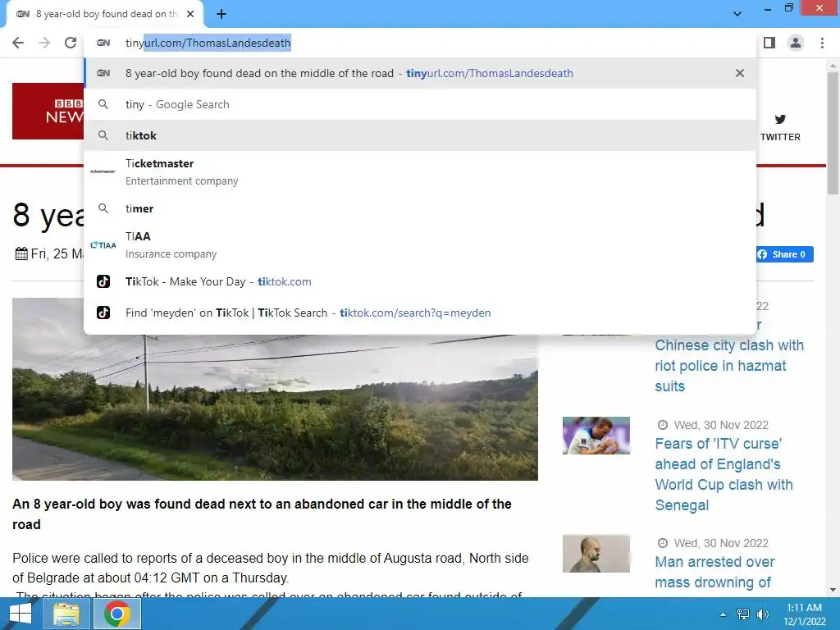
Task: Show hidden tray icons arrow
Action: click(x=723, y=614)
